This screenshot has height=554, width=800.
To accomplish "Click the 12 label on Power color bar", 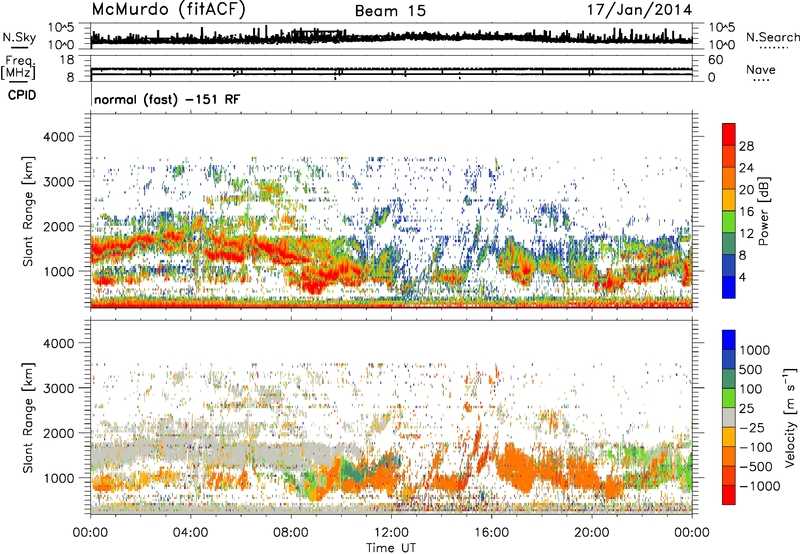I will [x=746, y=234].
